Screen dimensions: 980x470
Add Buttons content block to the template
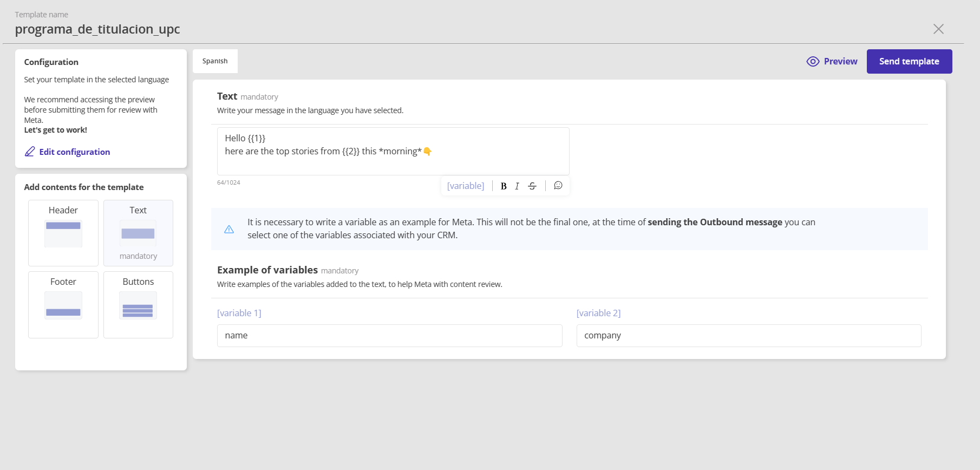[138, 304]
